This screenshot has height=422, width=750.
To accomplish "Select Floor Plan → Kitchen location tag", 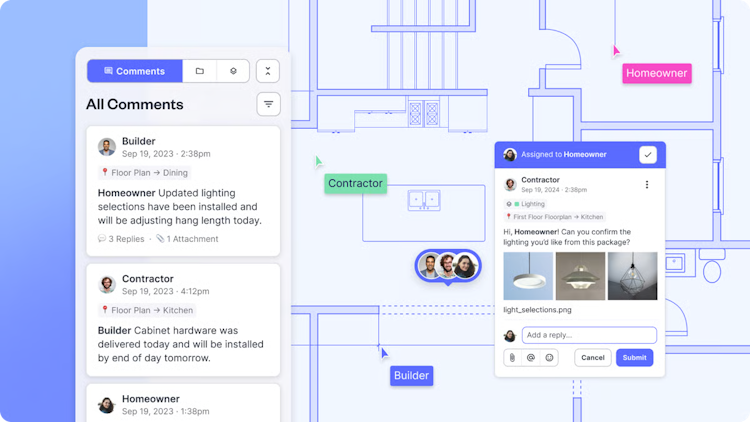I will (x=147, y=310).
